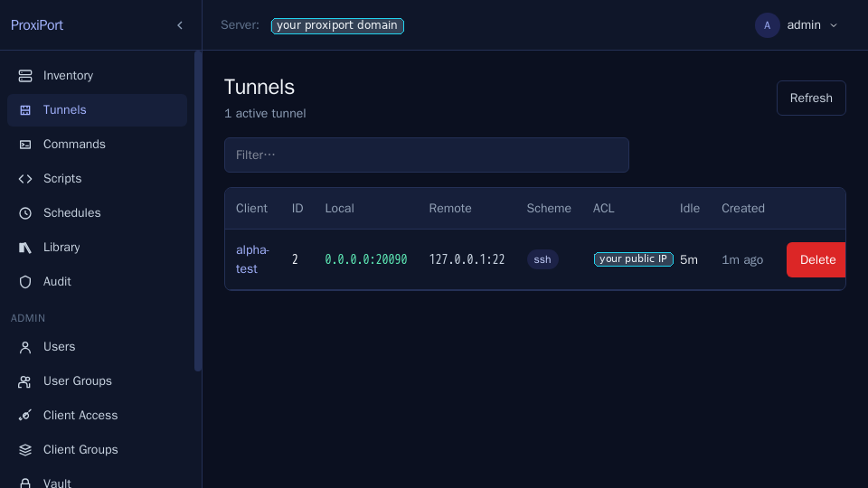The image size is (868, 488).
Task: Focus the Filter input field
Action: pyautogui.click(x=426, y=155)
